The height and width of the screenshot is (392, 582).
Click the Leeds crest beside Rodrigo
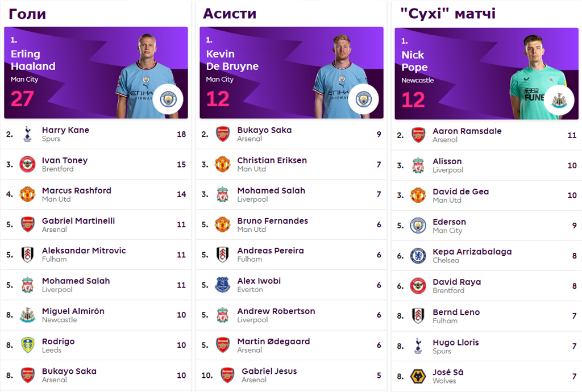tap(27, 345)
